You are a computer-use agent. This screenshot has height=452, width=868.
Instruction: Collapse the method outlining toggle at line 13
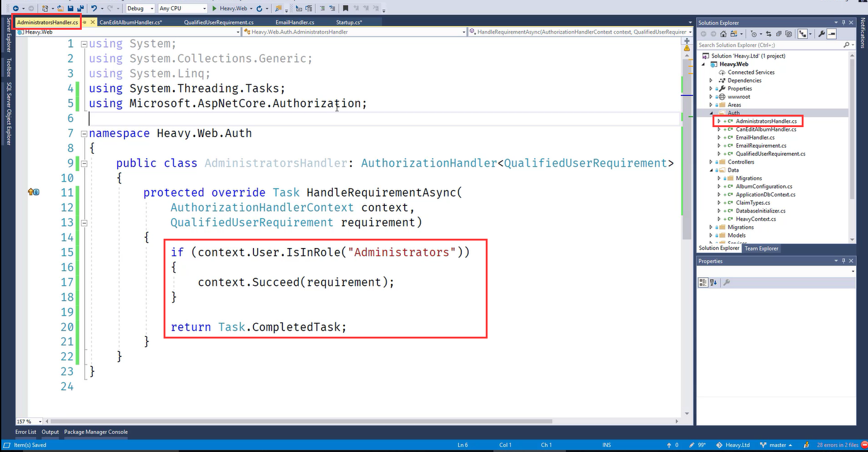pos(84,223)
